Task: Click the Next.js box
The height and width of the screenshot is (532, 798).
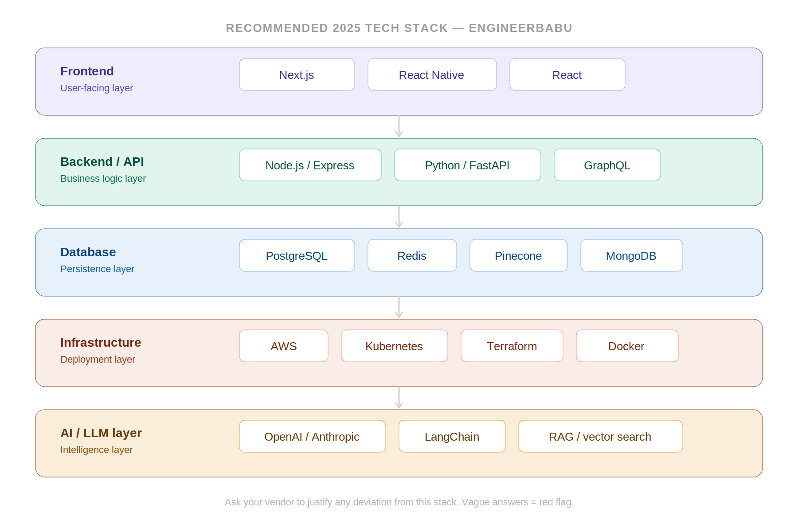Action: coord(297,74)
